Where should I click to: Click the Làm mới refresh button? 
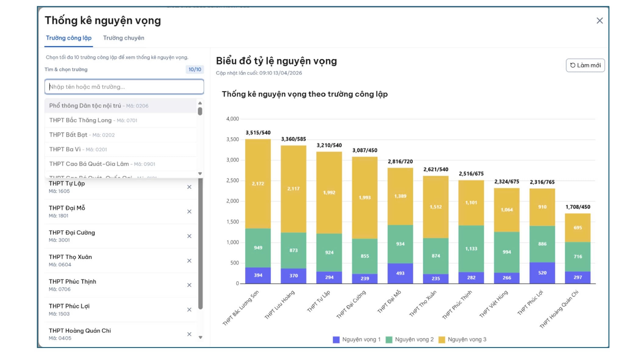coord(585,65)
